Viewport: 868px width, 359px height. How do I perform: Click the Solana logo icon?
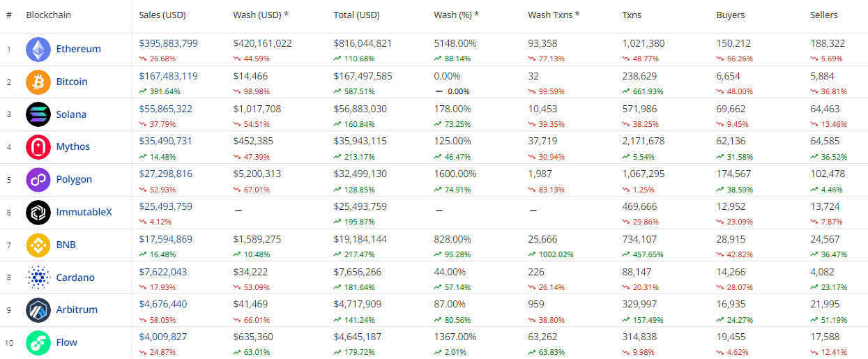[x=38, y=114]
